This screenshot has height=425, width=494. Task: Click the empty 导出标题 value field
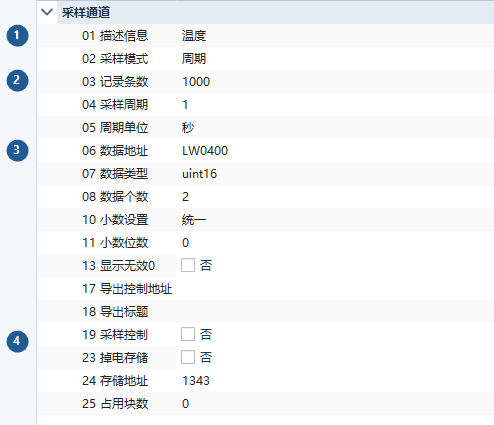click(335, 312)
